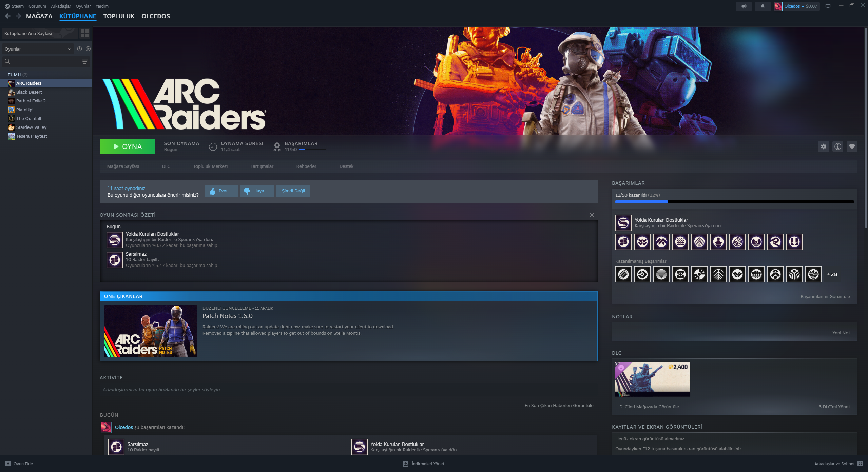Switch to library grid view icon
868x472 pixels.
tap(84, 33)
